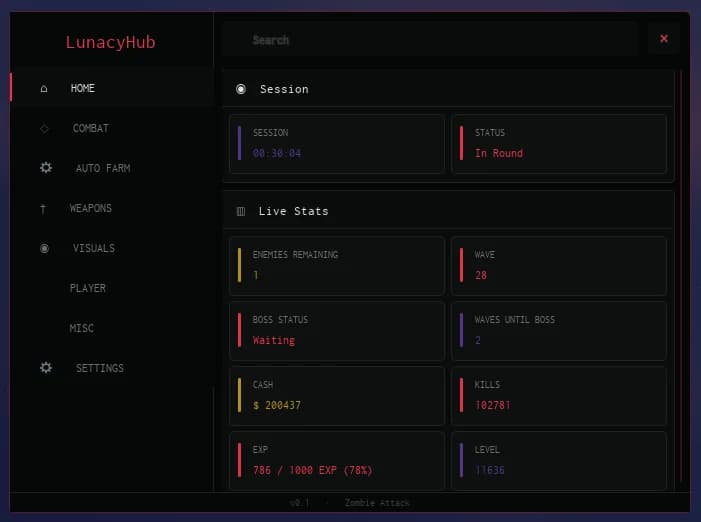The height and width of the screenshot is (522, 701).
Task: Click the cash value $ 200437
Action: point(277,405)
